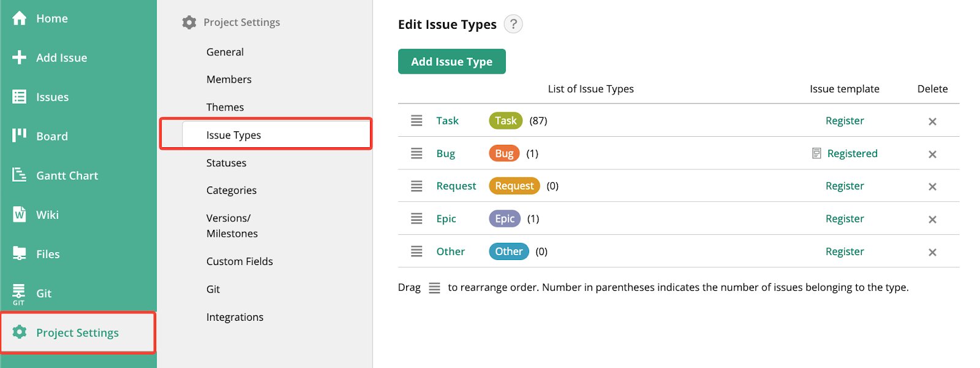Select Versions/Milestones in settings menu
This screenshot has width=980, height=368.
pos(232,226)
